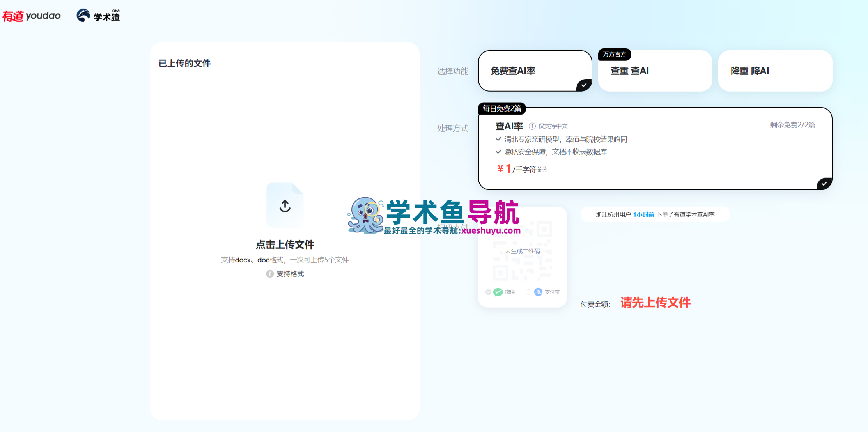
Task: Click the Youdao logo in the header
Action: [x=32, y=16]
